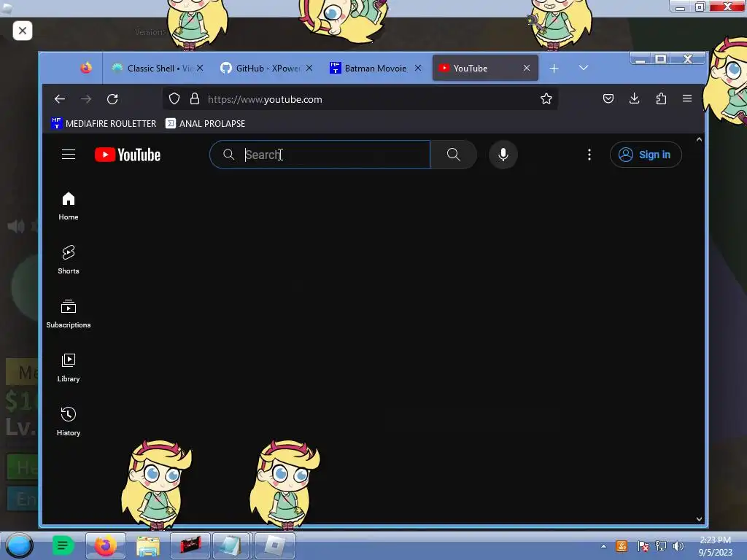The height and width of the screenshot is (560, 747).
Task: Open File Explorer from the taskbar
Action: pos(147,545)
